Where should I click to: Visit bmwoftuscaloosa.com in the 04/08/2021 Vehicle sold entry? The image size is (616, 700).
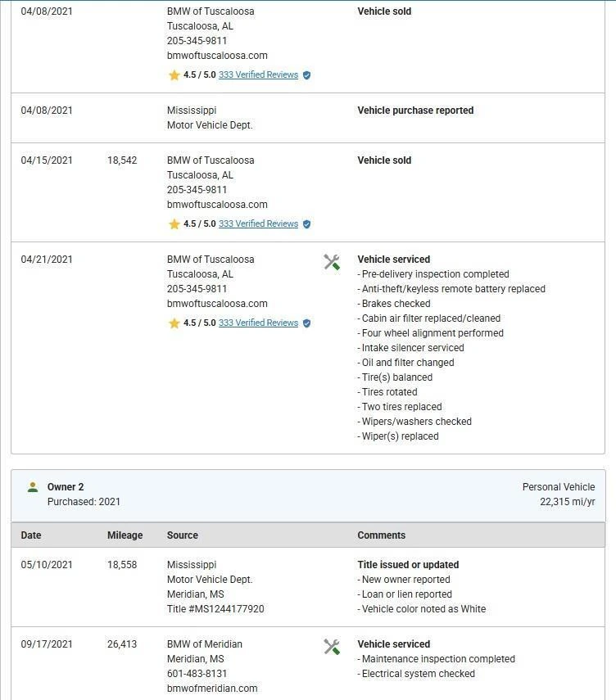[217, 56]
